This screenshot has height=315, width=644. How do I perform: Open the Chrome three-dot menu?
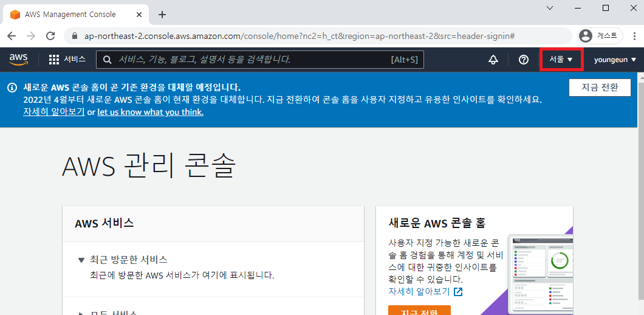[634, 36]
